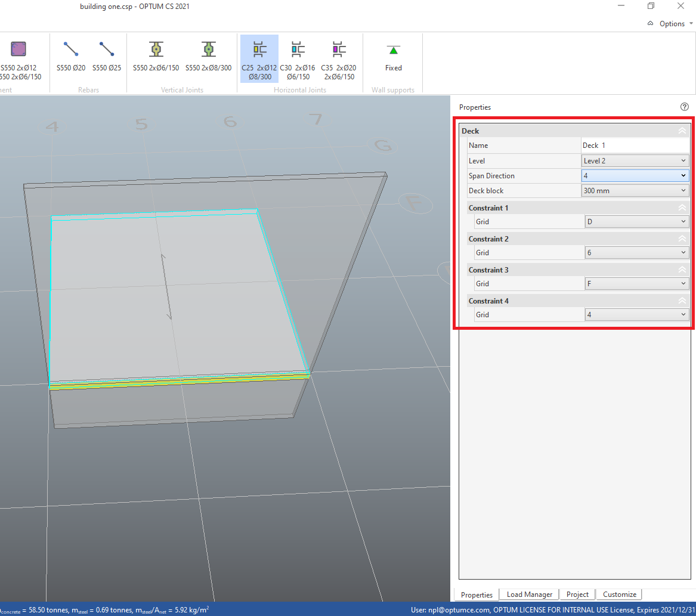Image resolution: width=696 pixels, height=616 pixels.
Task: Switch to the Load Manager tab
Action: pyautogui.click(x=530, y=595)
